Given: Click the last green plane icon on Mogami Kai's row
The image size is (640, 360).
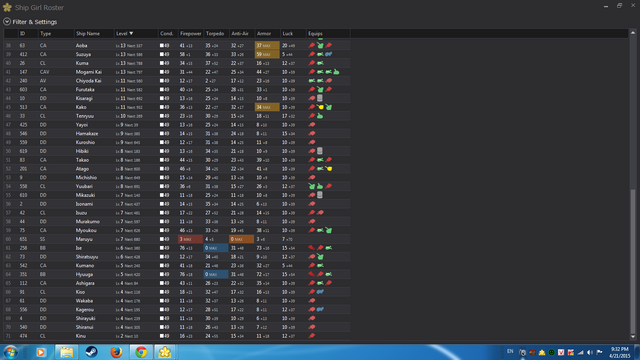Looking at the screenshot, I should [x=336, y=72].
